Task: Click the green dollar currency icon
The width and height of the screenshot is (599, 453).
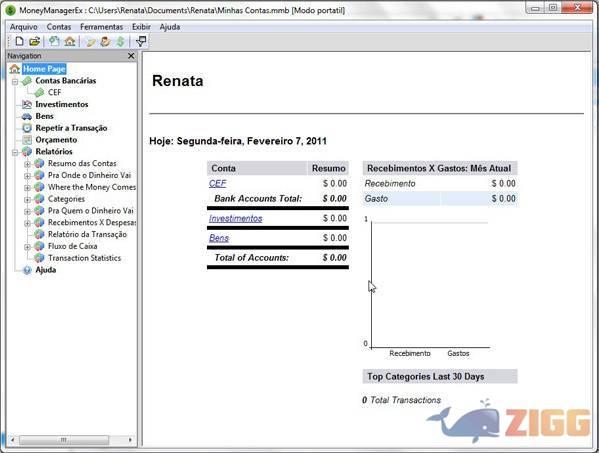Action: (120, 41)
